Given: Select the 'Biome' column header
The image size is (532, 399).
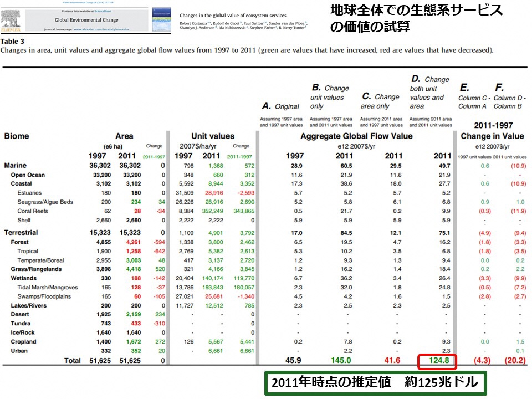Looking at the screenshot, I should pyautogui.click(x=17, y=136).
